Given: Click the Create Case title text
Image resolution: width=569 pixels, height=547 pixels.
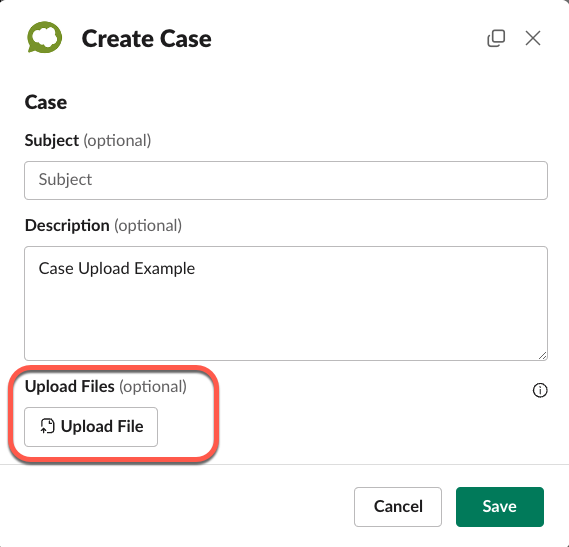Looking at the screenshot, I should 147,39.
